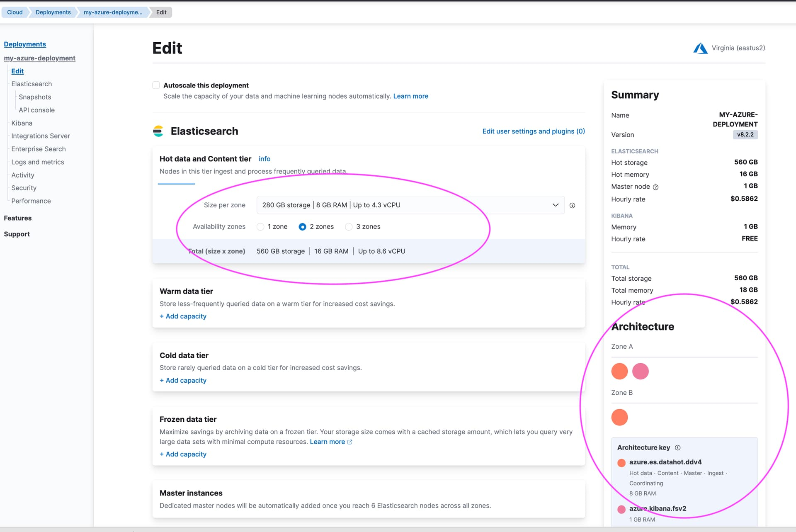Click the Logs and metrics sidebar icon
This screenshot has width=796, height=532.
[37, 161]
